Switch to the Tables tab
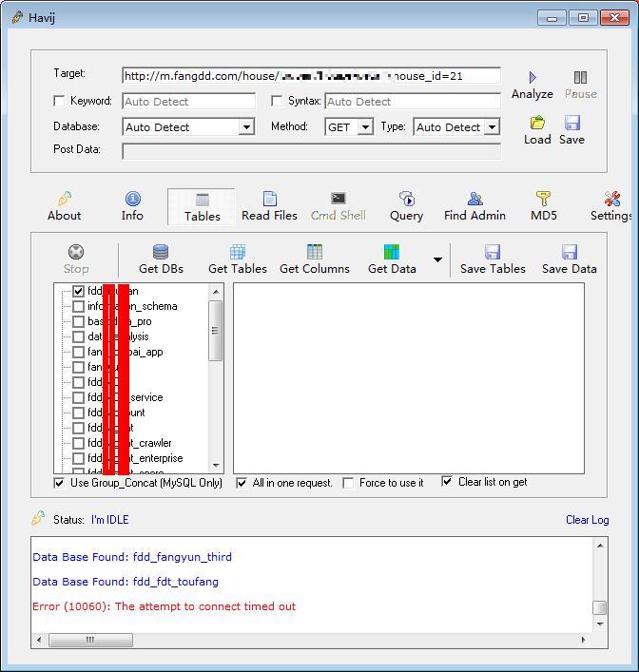639x672 pixels. coord(202,207)
